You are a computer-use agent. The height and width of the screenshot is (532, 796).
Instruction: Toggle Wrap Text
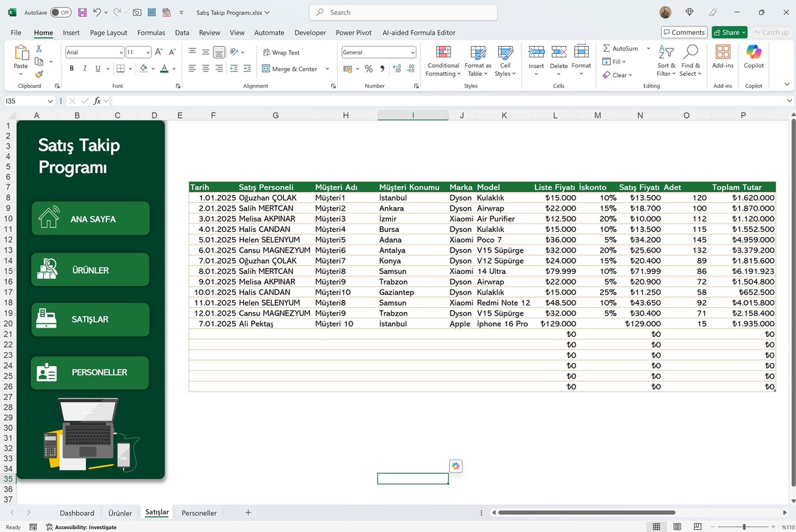[x=281, y=52]
